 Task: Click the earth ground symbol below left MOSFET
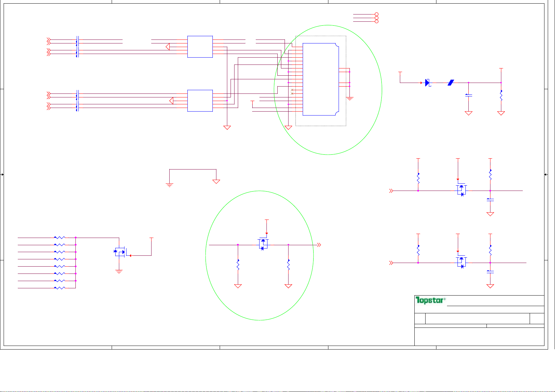coord(119,272)
